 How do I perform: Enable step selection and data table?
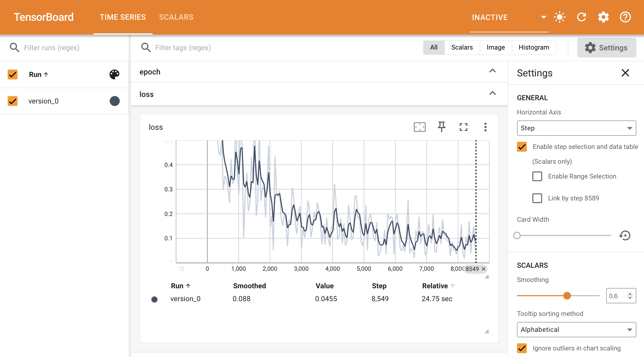click(521, 146)
